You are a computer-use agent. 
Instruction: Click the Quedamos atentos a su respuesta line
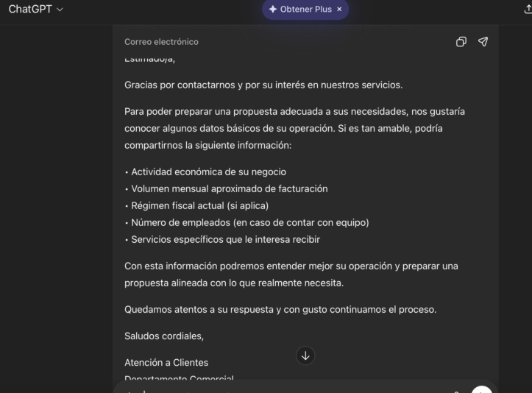(x=280, y=309)
